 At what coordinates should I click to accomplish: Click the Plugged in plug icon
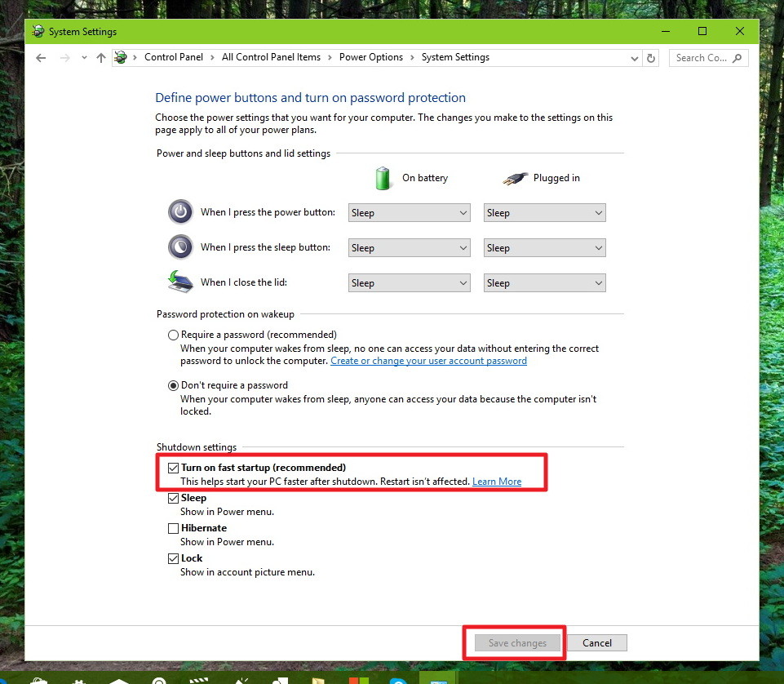[x=515, y=178]
